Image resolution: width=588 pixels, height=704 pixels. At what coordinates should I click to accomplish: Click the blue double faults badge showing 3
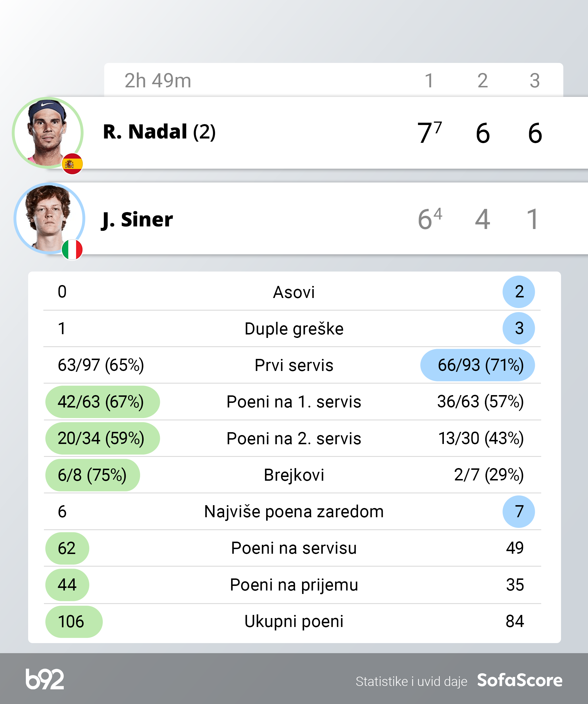tap(518, 328)
